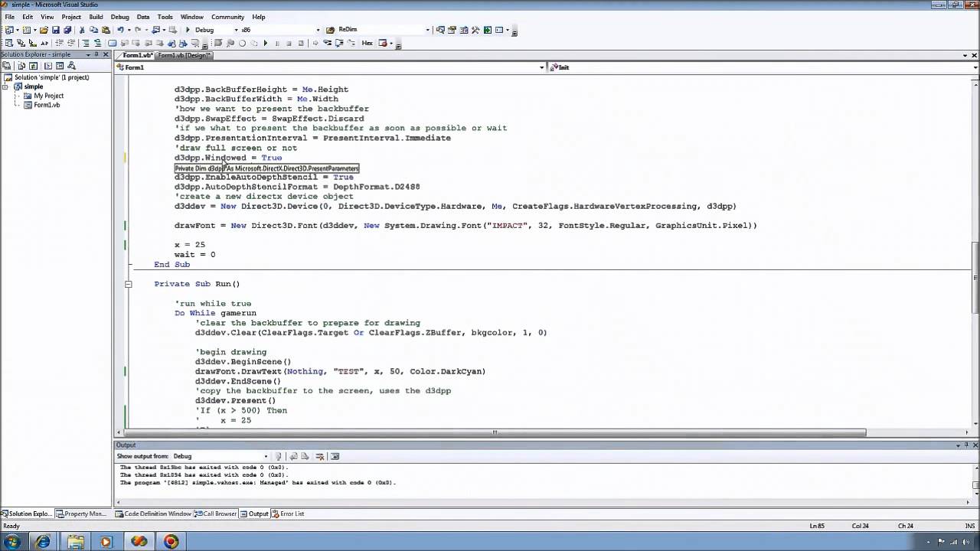Collapse the simple project tree node
The width and height of the screenshot is (980, 551).
[5, 86]
